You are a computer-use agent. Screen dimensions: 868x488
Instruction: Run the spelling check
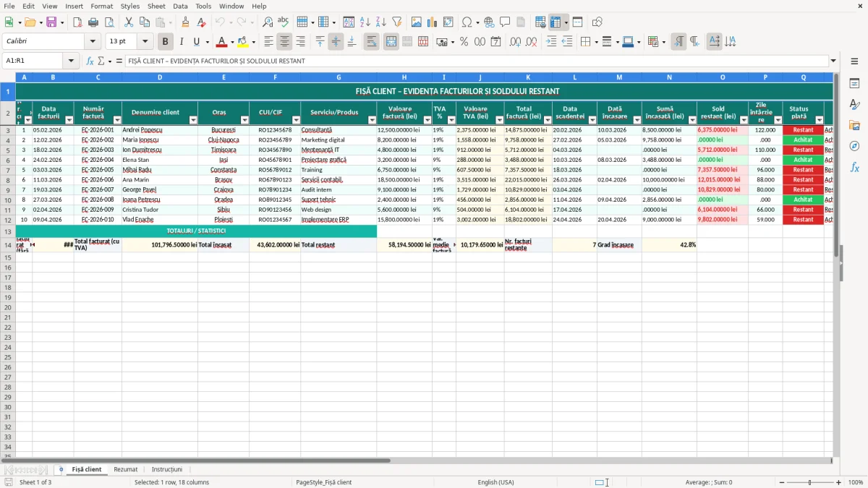click(x=284, y=22)
